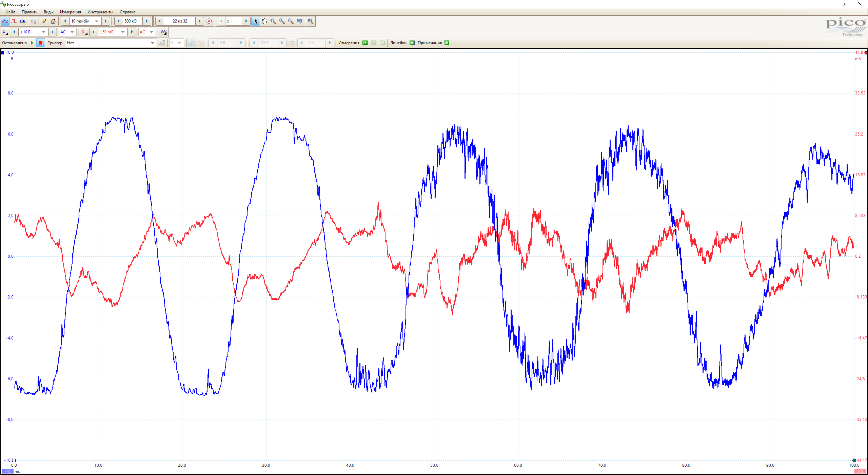Open channel A options button

pyautogui.click(x=5, y=32)
